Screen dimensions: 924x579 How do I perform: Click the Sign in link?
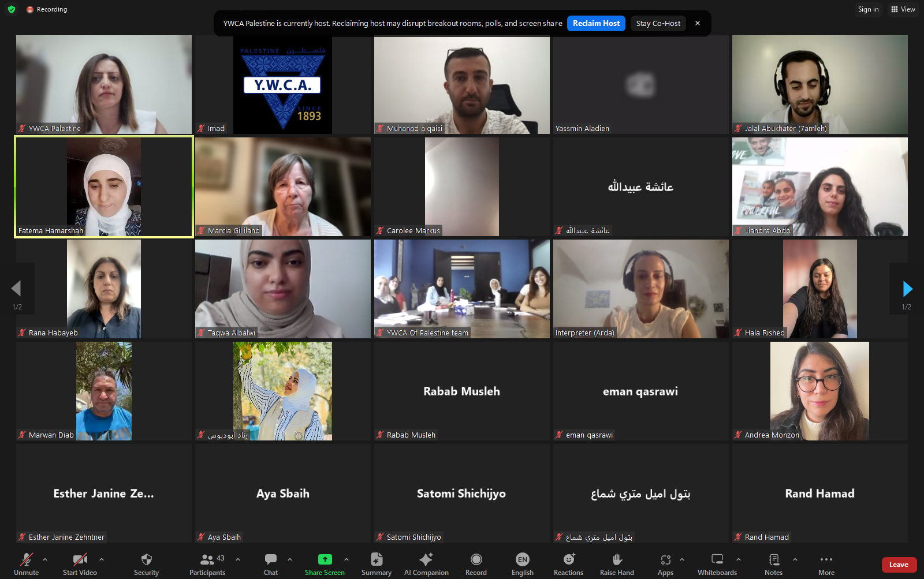(x=868, y=9)
